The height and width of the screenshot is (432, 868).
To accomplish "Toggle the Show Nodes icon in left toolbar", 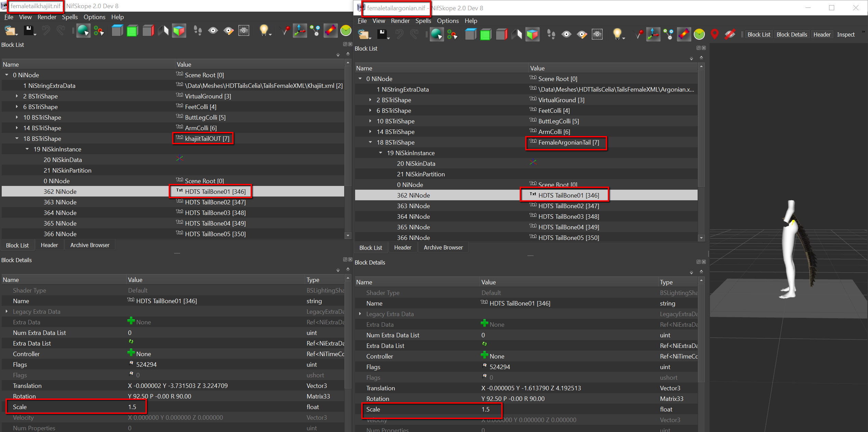I will pyautogui.click(x=315, y=31).
